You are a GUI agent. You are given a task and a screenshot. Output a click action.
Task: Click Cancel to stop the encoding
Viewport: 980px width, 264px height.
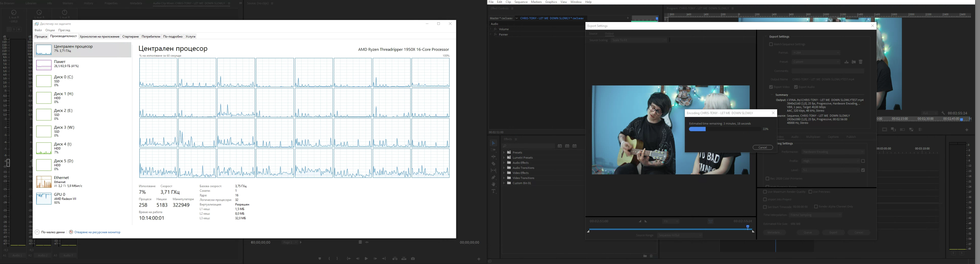763,147
